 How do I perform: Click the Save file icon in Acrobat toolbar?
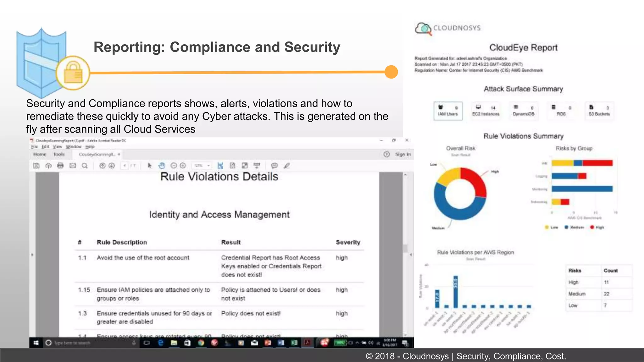pyautogui.click(x=36, y=166)
